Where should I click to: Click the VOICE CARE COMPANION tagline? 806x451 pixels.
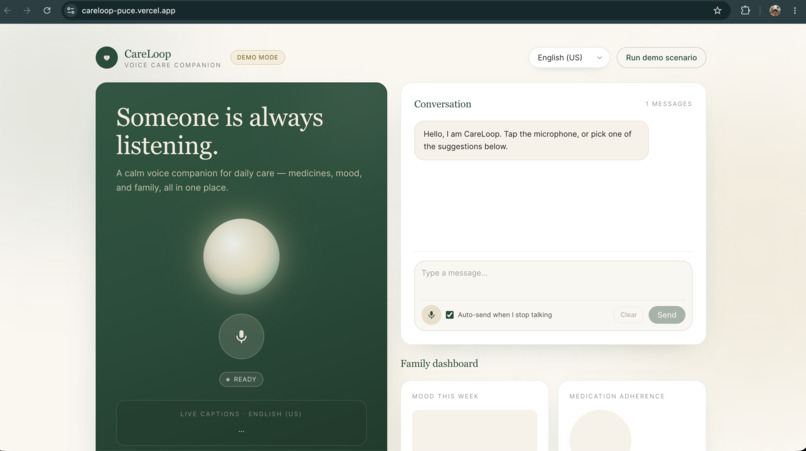173,65
